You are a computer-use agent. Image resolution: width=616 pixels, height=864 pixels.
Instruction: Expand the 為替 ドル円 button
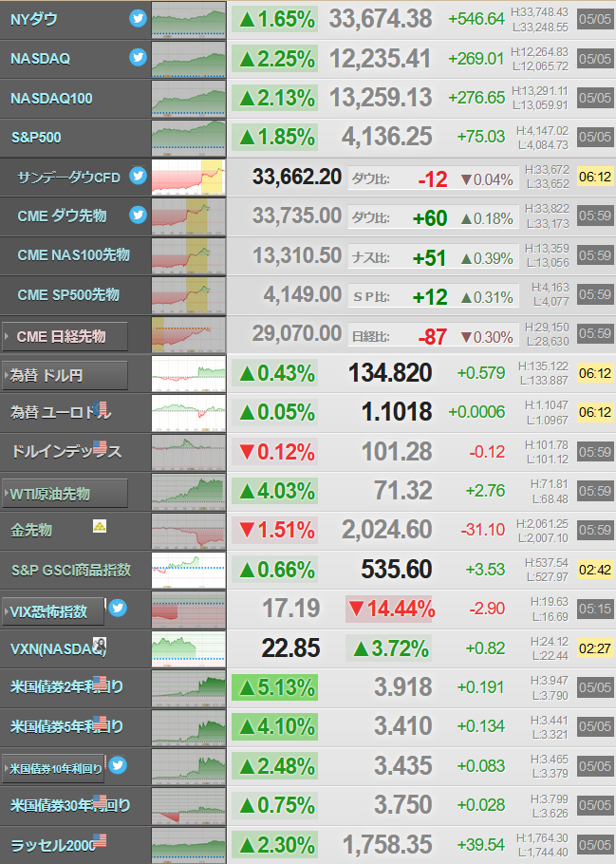point(65,375)
